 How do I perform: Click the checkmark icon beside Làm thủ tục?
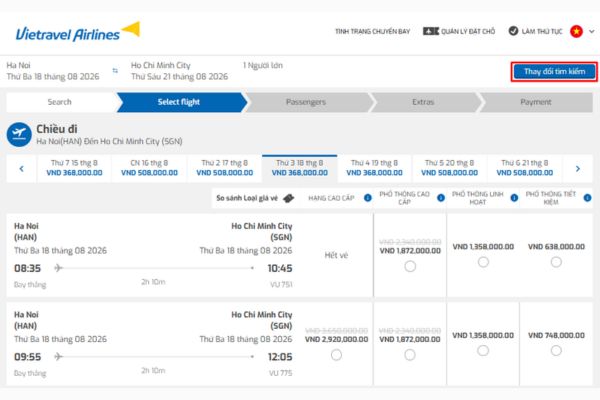tap(513, 31)
